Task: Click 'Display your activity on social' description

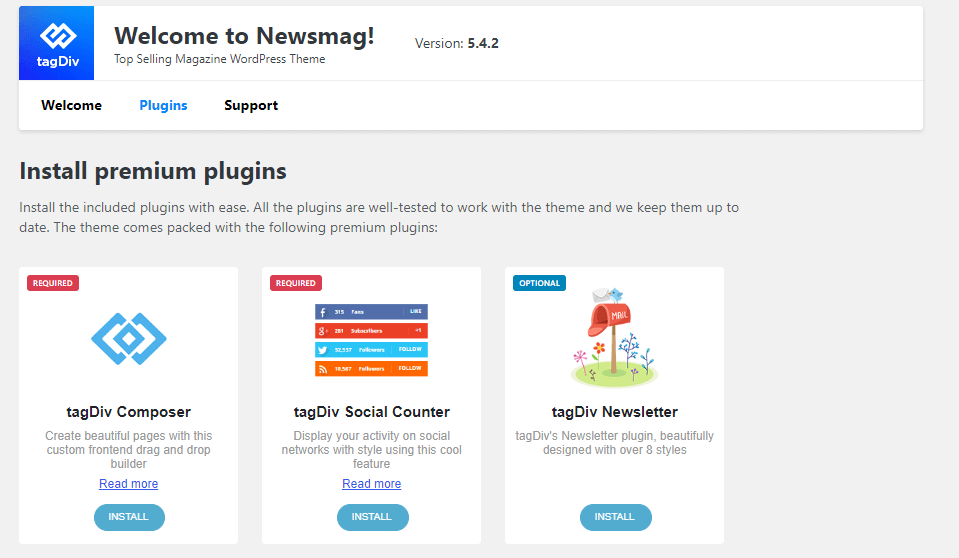Action: [x=371, y=450]
